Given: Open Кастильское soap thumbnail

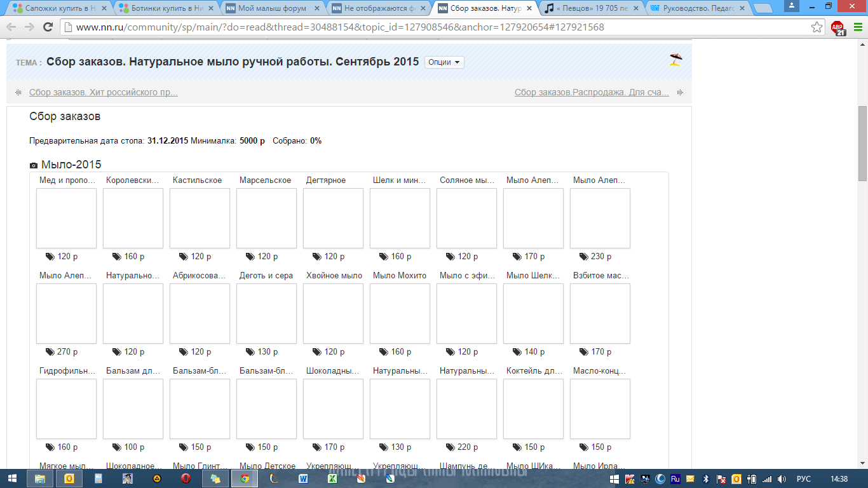Looking at the screenshot, I should (x=200, y=219).
